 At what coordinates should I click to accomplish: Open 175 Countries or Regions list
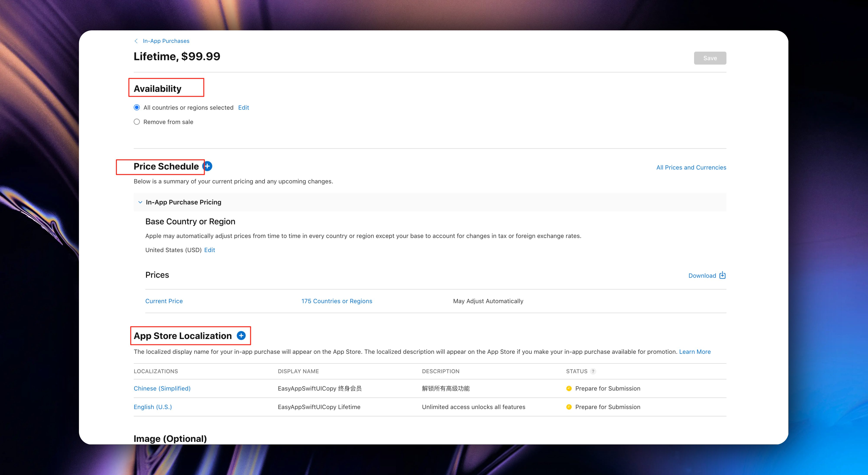[337, 301]
